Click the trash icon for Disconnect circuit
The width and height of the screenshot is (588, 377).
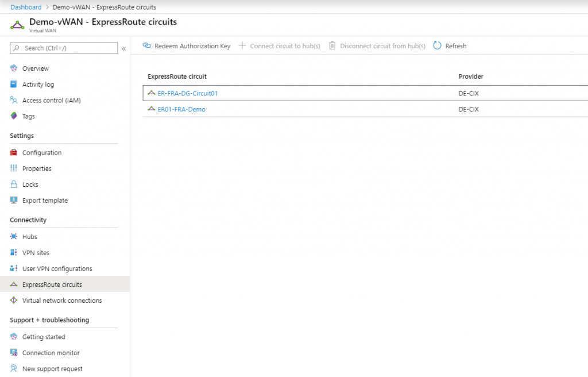[332, 45]
